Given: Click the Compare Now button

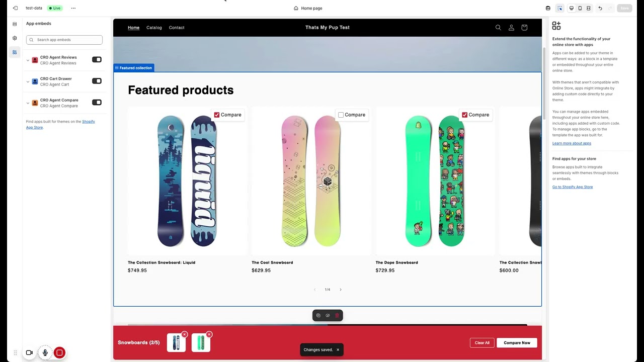Looking at the screenshot, I should click(517, 343).
